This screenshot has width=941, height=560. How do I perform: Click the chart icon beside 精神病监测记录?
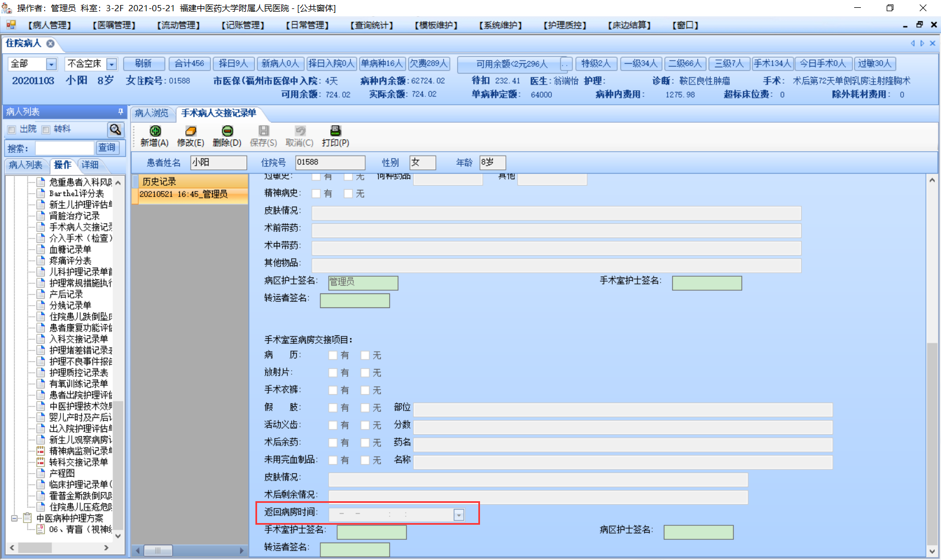(40, 451)
